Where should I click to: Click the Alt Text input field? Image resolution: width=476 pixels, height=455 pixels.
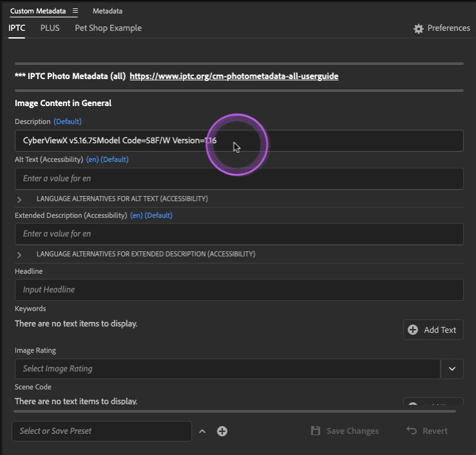click(x=239, y=179)
